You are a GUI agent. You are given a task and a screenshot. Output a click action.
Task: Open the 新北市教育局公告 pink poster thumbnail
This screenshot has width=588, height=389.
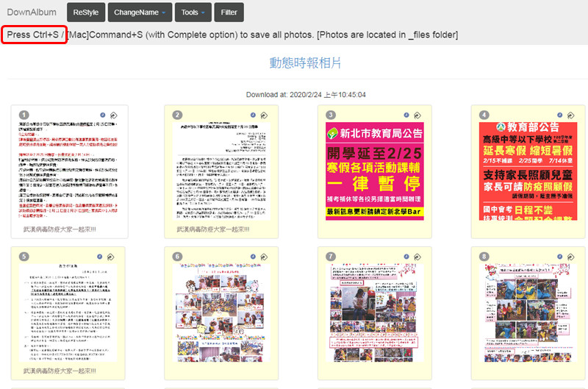(375, 171)
